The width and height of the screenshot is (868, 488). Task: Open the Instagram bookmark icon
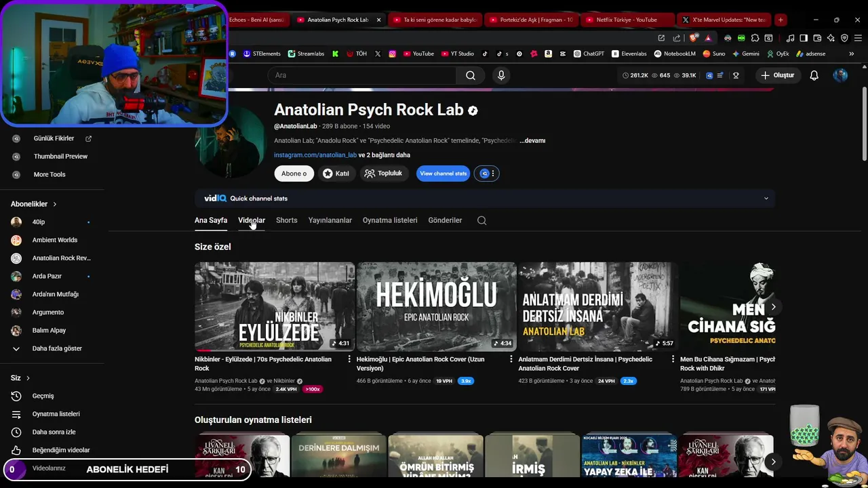[392, 54]
